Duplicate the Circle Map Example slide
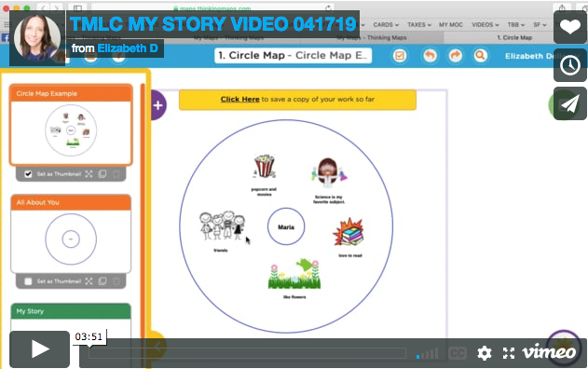 pyautogui.click(x=103, y=174)
